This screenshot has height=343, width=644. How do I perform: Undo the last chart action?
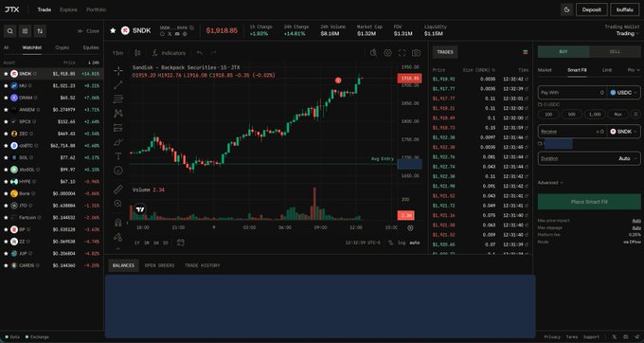point(199,53)
